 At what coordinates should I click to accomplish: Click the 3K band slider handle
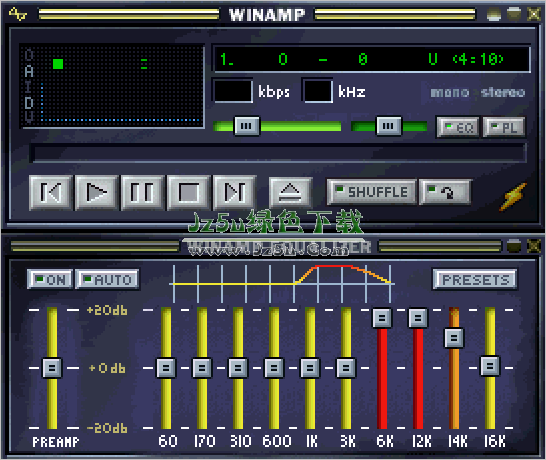point(346,368)
